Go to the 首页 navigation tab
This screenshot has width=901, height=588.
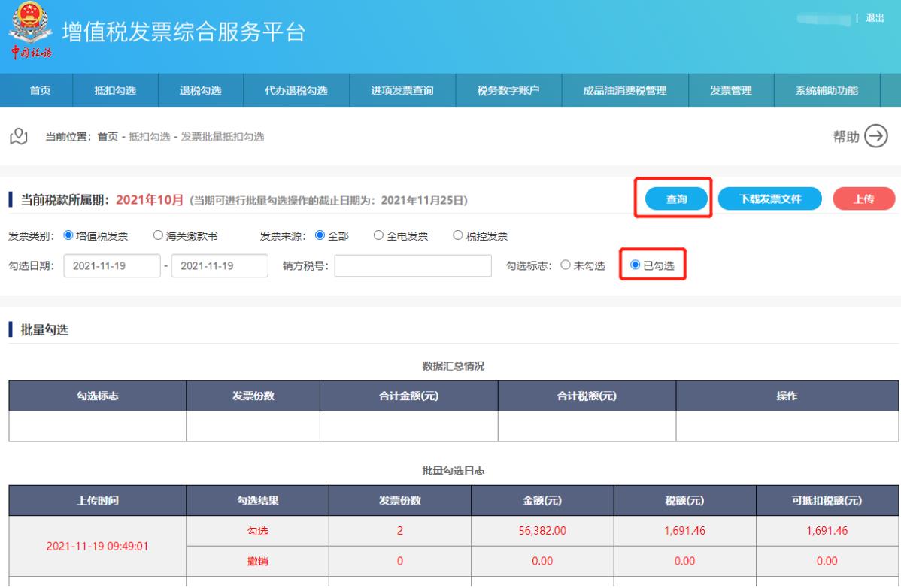click(x=40, y=91)
